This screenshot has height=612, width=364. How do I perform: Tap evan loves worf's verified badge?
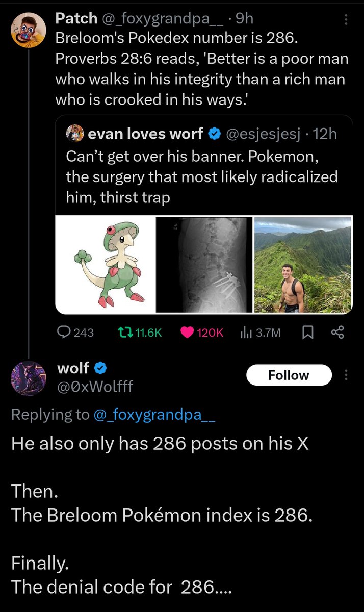pos(215,134)
